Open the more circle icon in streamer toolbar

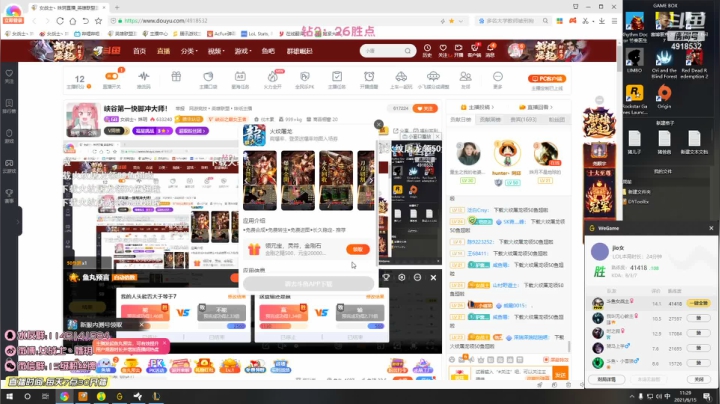[498, 76]
